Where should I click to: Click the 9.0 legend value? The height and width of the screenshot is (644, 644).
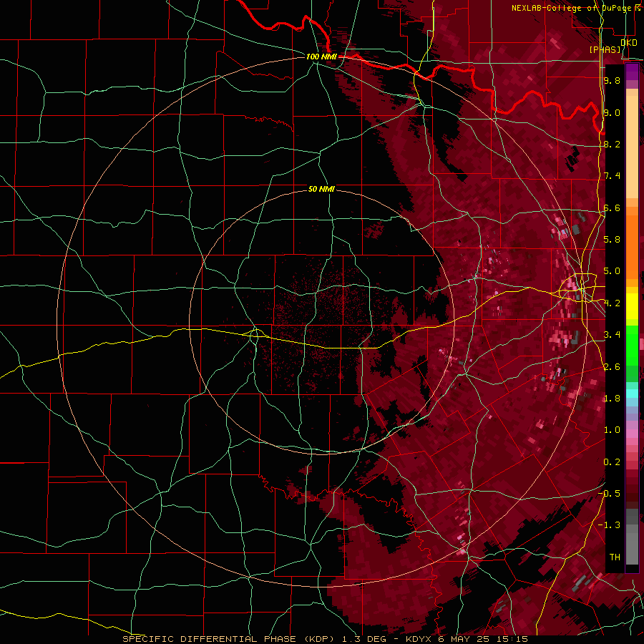click(612, 112)
